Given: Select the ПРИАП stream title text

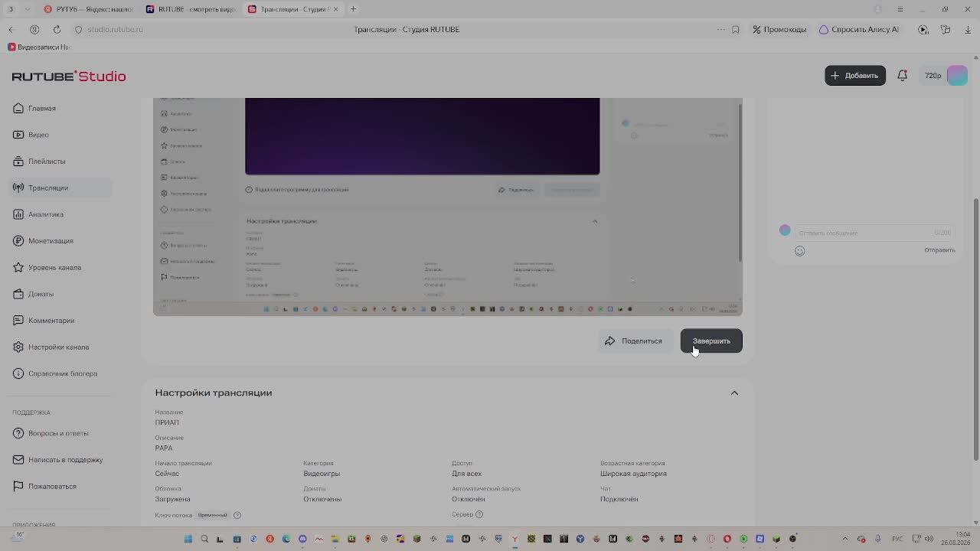Looking at the screenshot, I should click(167, 422).
